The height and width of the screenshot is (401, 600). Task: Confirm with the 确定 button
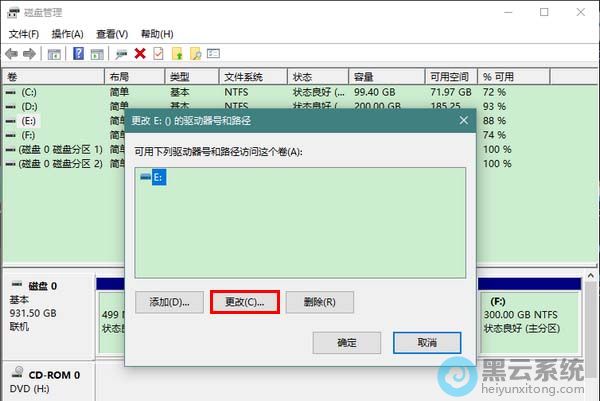tap(346, 342)
